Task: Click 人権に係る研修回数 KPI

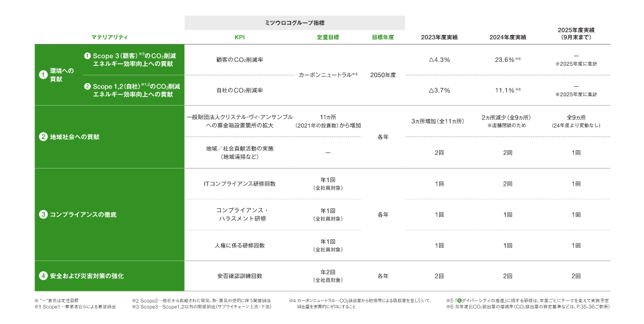Action: point(239,245)
